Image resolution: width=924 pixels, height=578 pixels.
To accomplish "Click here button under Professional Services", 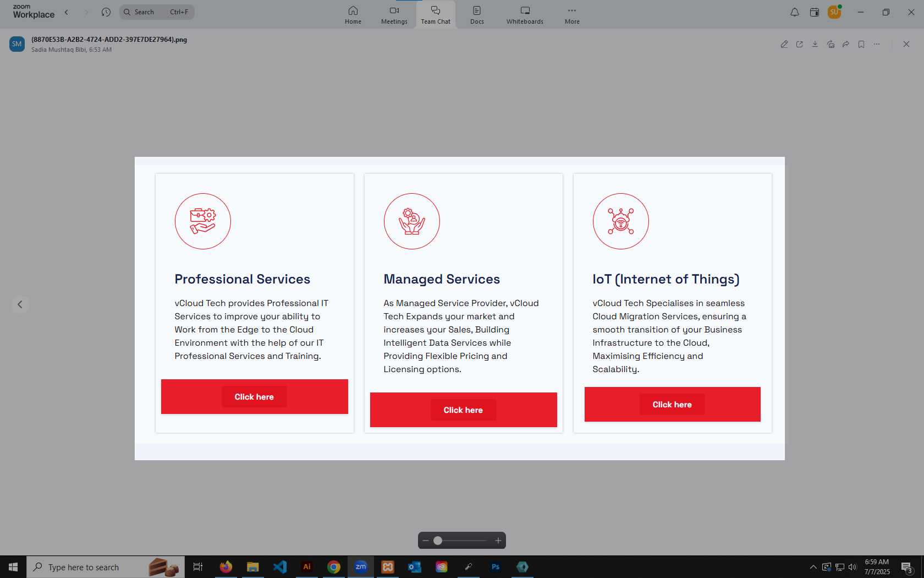I will pyautogui.click(x=254, y=396).
